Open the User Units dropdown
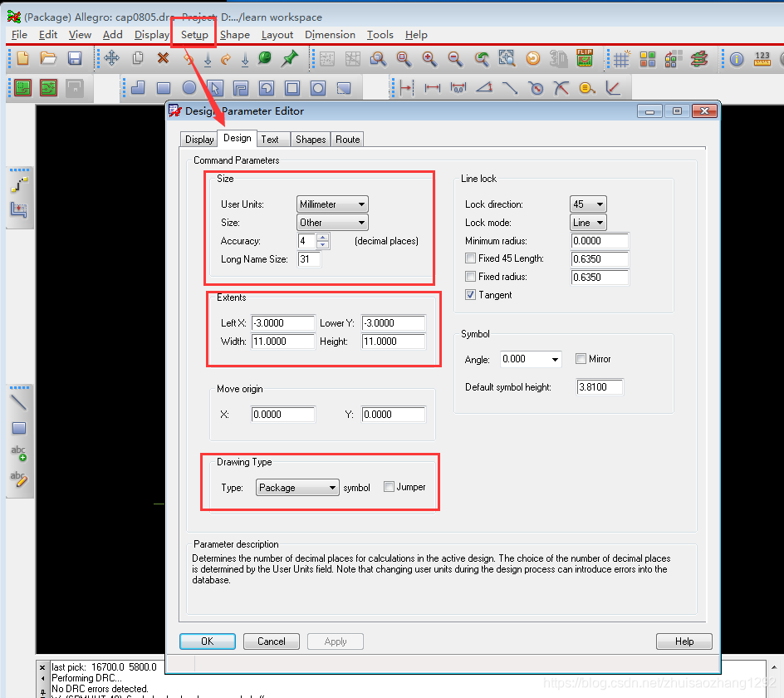This screenshot has height=698, width=784. click(x=332, y=204)
